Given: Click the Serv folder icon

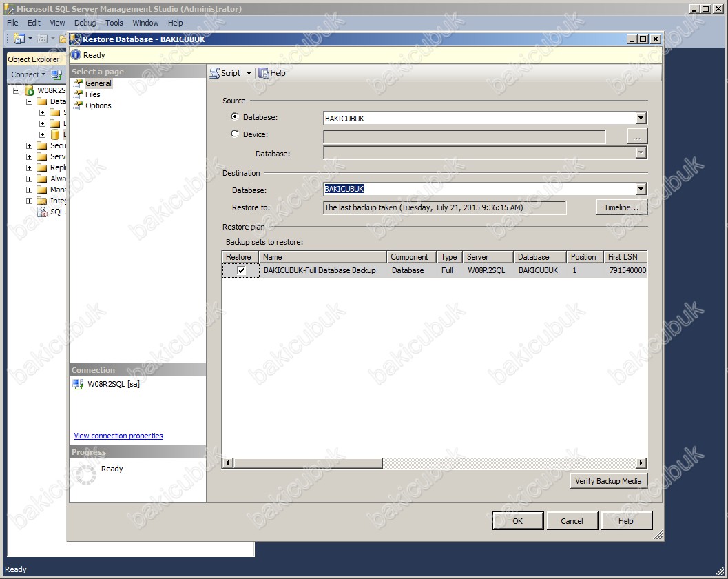Looking at the screenshot, I should click(42, 156).
